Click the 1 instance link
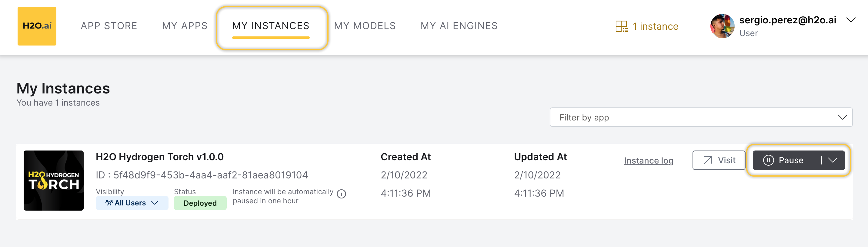 pyautogui.click(x=655, y=26)
